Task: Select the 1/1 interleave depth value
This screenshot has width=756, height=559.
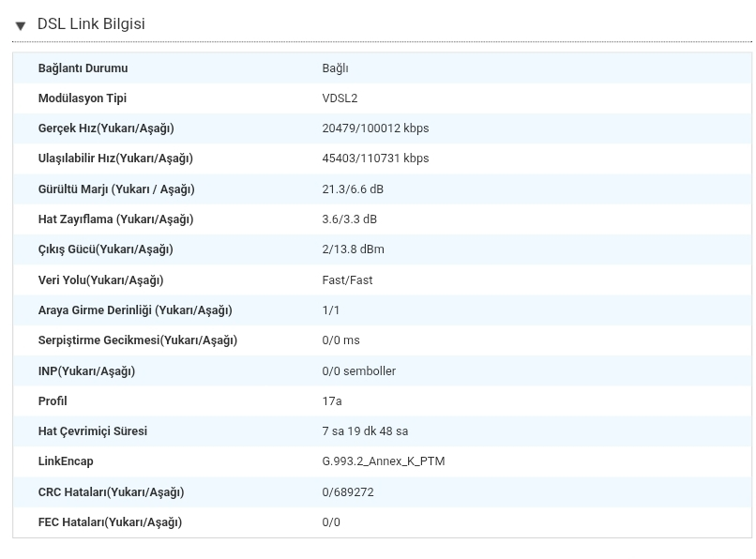Action: tap(331, 310)
